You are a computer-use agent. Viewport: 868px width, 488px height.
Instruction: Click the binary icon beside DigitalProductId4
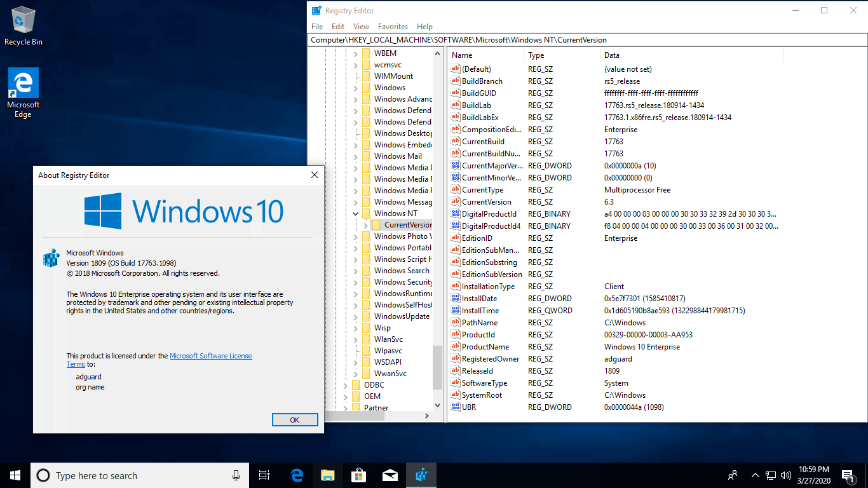point(455,226)
